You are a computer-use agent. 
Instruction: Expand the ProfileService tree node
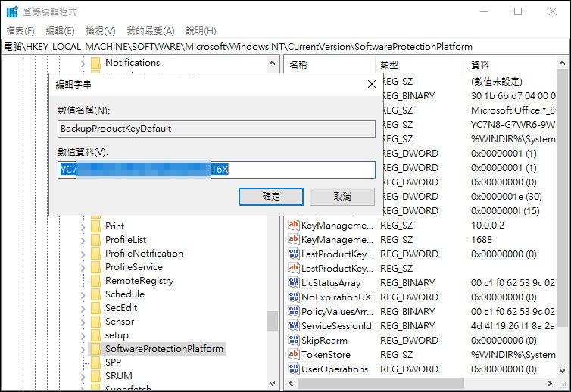[83, 268]
